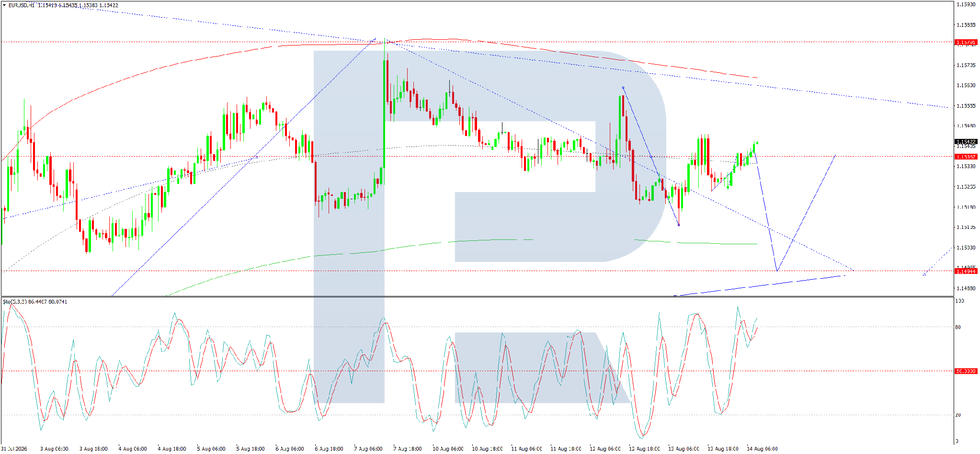Click the black current price label 1.15422

tap(966, 142)
